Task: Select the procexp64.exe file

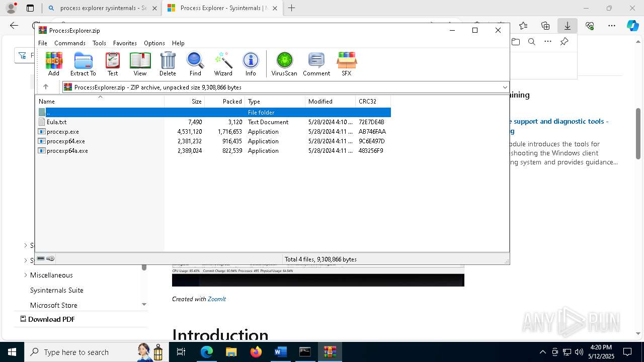Action: 65,141
